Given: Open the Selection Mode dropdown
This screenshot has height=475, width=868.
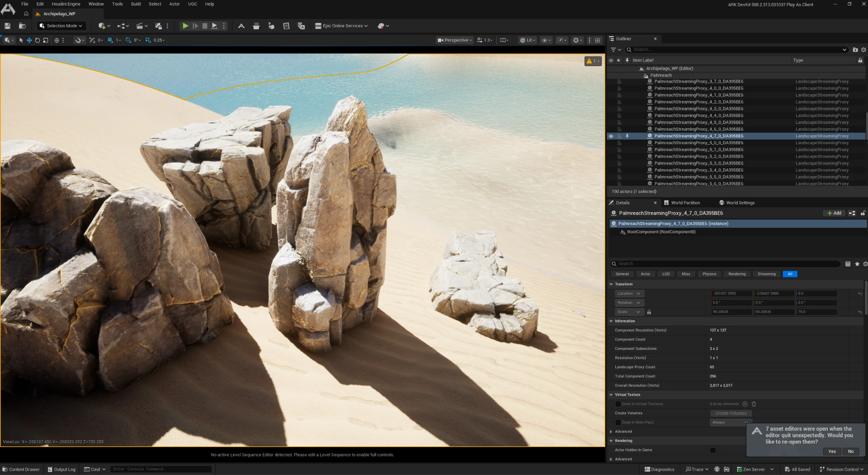Looking at the screenshot, I should click(61, 26).
